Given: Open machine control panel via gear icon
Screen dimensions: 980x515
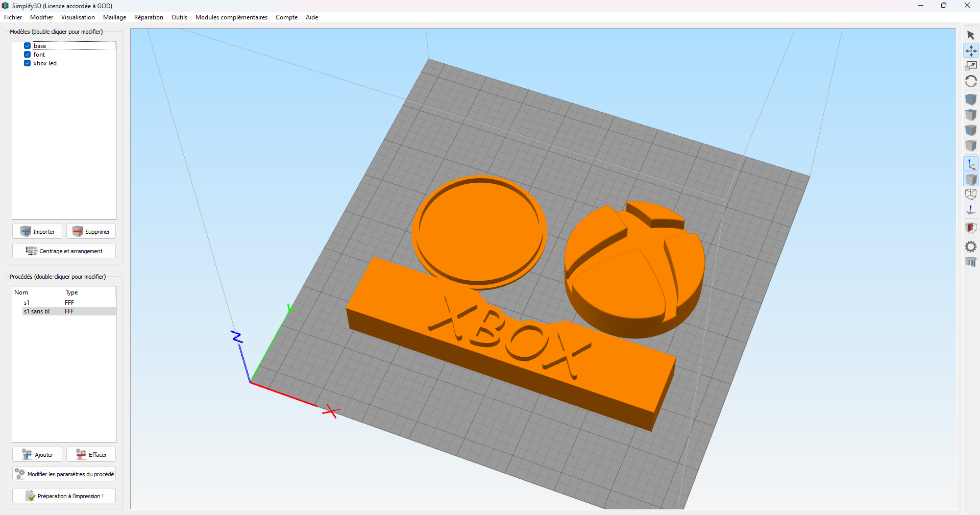Looking at the screenshot, I should coord(971,247).
